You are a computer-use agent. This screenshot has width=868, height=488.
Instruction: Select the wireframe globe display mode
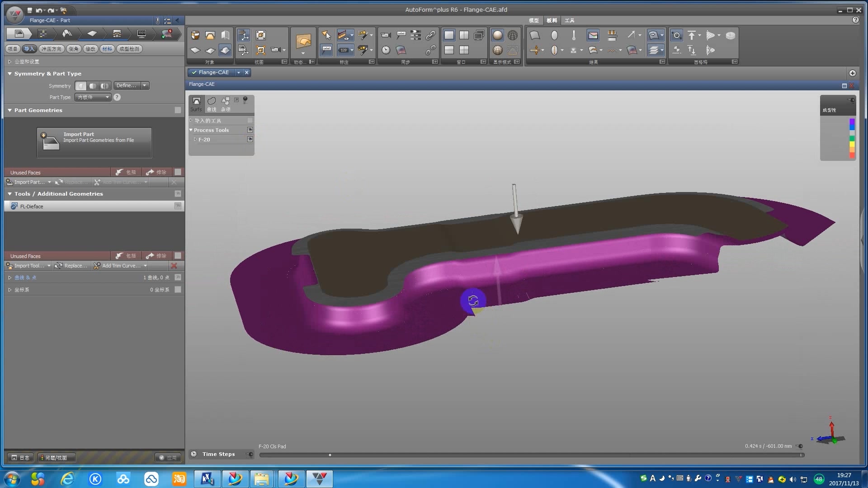512,35
